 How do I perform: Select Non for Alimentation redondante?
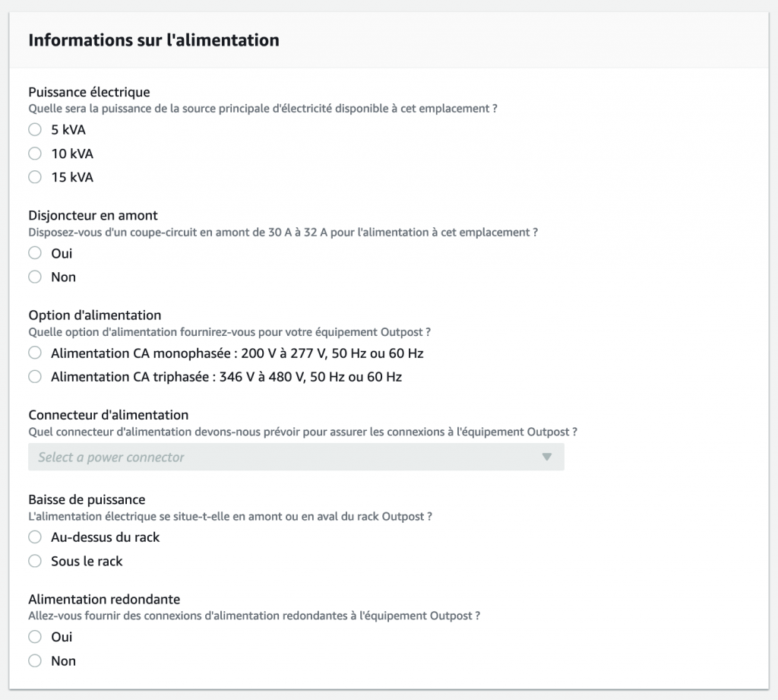pos(35,660)
